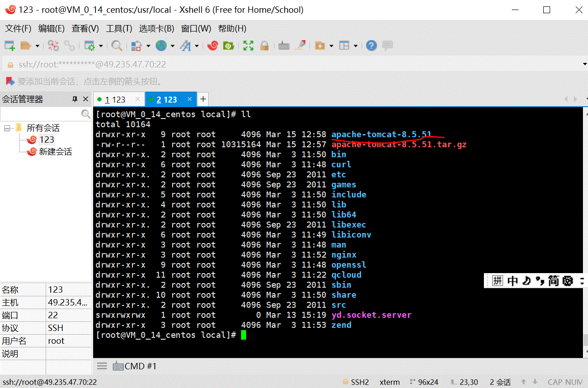Toggle 中 Chinese mode on IME bar
The width and height of the screenshot is (588, 388).
[513, 281]
